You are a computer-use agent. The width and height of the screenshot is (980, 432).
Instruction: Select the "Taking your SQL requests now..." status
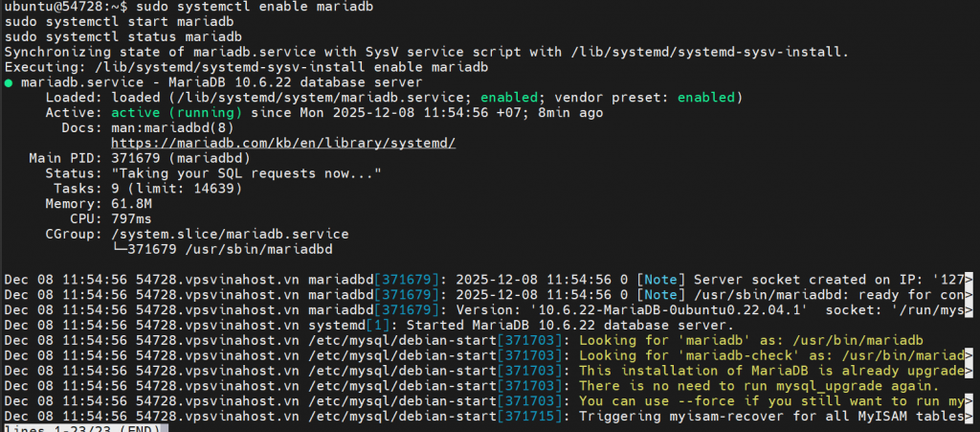(247, 173)
